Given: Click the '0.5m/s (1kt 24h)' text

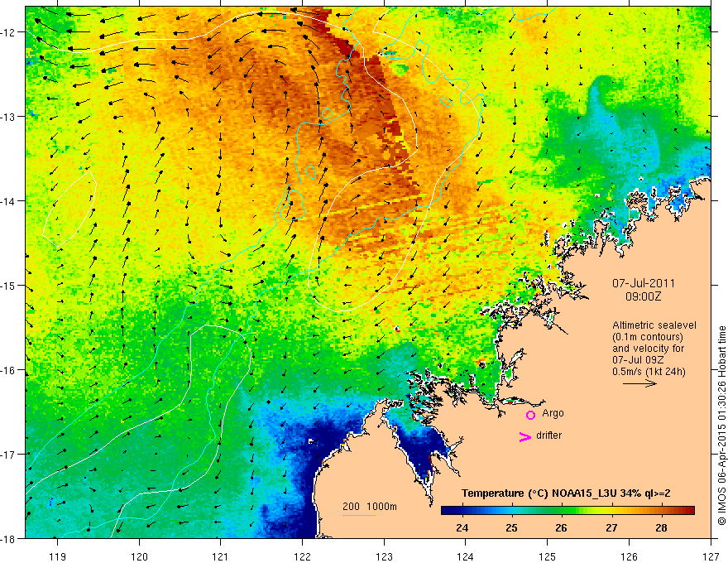Looking at the screenshot, I should tap(649, 372).
